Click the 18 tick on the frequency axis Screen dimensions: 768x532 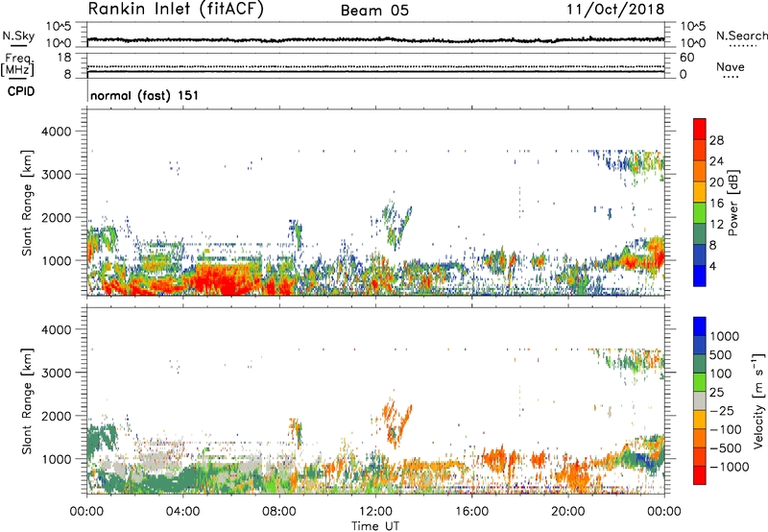[64, 58]
